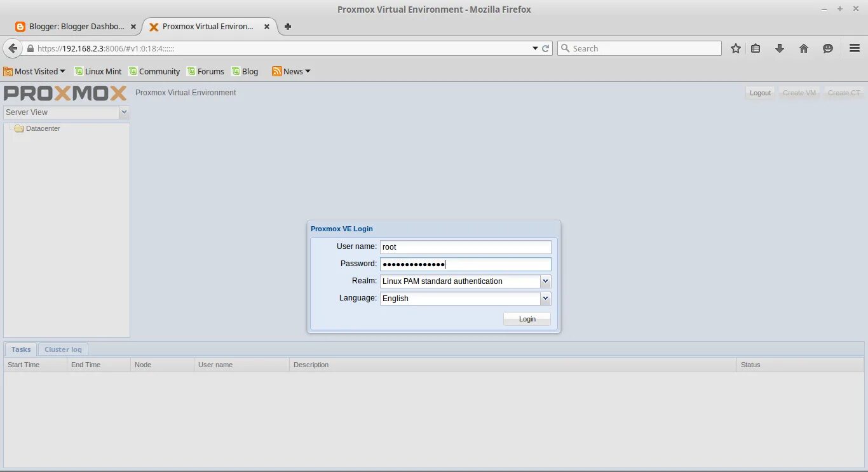Switch to the Blogger Dashboard tab

click(x=76, y=27)
